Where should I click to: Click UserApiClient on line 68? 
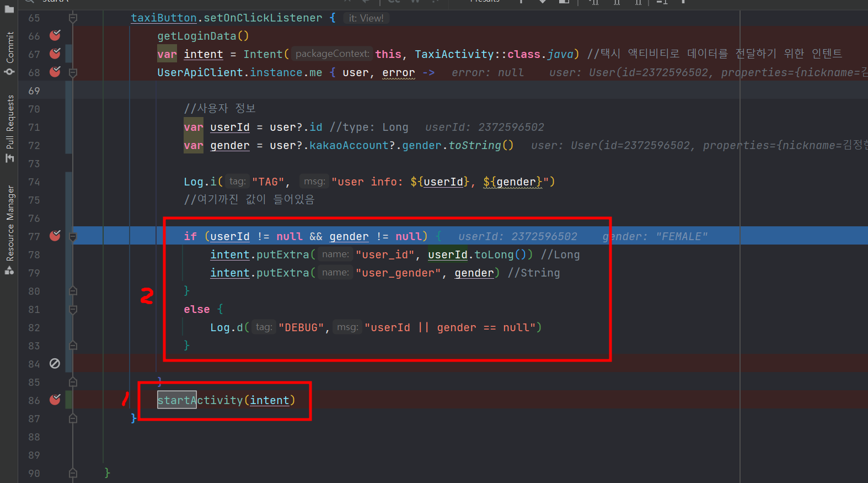click(200, 72)
